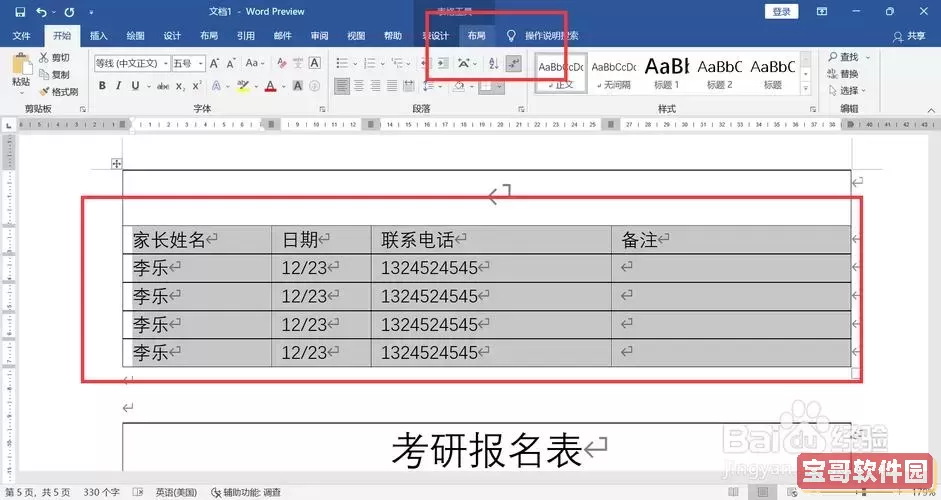The width and height of the screenshot is (941, 500).
Task: Click the Sort A-Z icon
Action: click(x=493, y=63)
